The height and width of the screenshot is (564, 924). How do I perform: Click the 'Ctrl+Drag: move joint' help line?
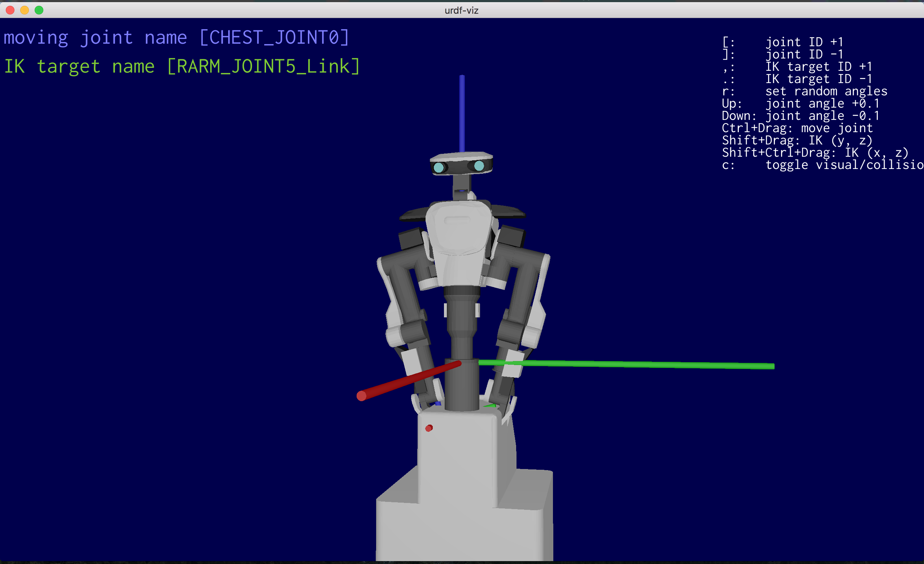click(x=797, y=128)
